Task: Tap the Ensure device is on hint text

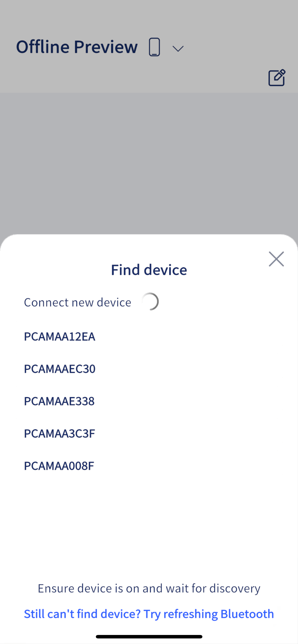Action: (x=149, y=588)
